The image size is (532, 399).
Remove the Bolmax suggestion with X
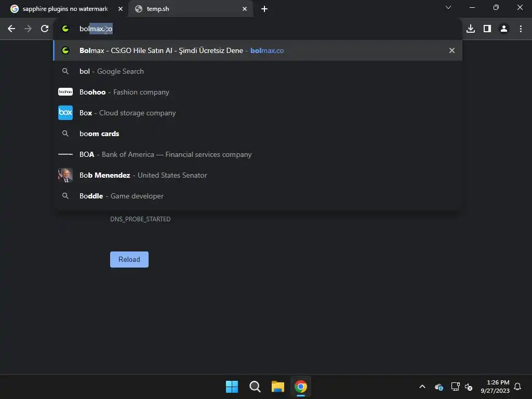tap(451, 50)
